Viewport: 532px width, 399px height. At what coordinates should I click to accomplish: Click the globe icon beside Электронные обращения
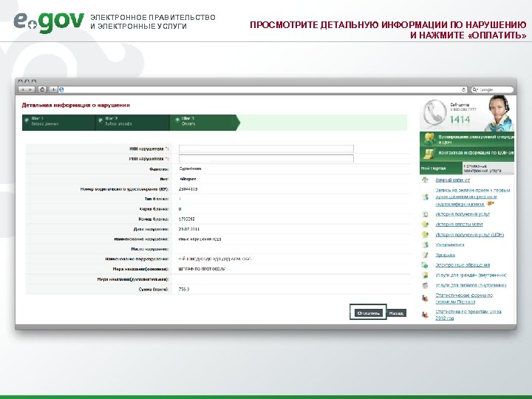[425, 265]
